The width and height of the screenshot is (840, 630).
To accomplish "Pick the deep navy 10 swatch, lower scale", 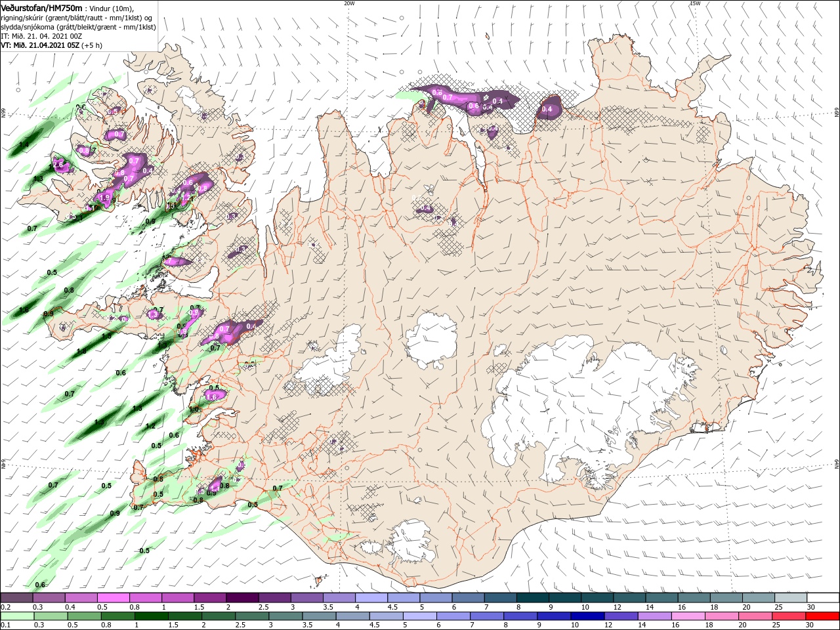I will pyautogui.click(x=587, y=616).
